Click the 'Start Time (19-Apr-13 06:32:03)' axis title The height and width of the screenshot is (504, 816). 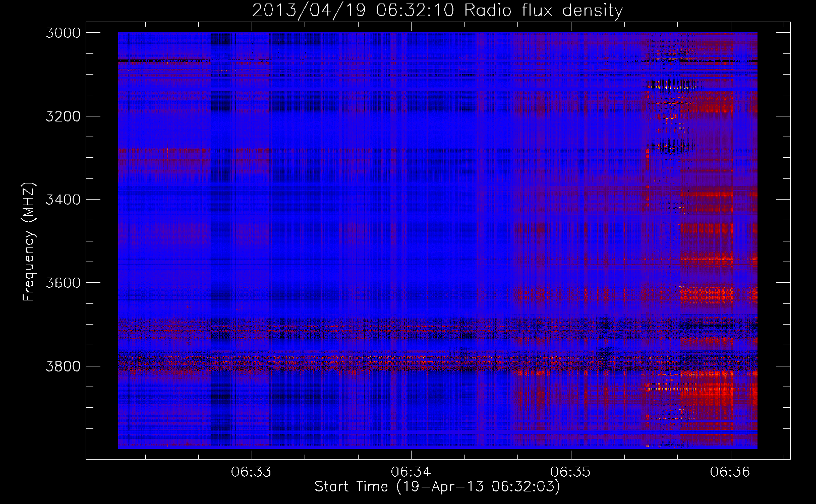(x=437, y=487)
